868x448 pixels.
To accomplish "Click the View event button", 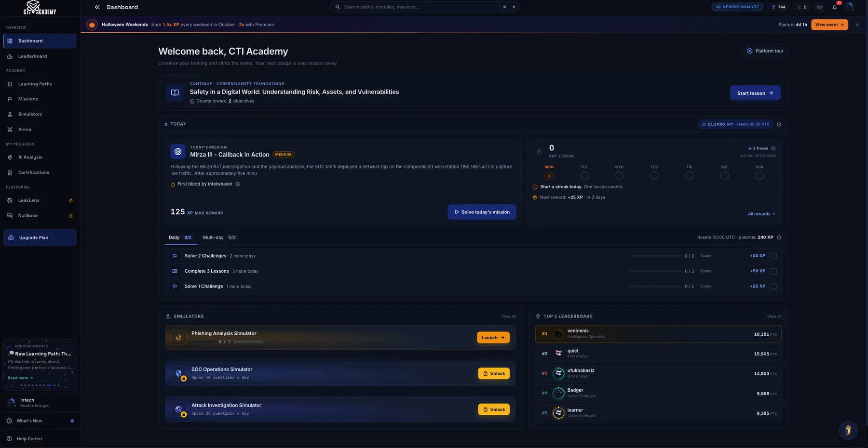I will pos(829,25).
